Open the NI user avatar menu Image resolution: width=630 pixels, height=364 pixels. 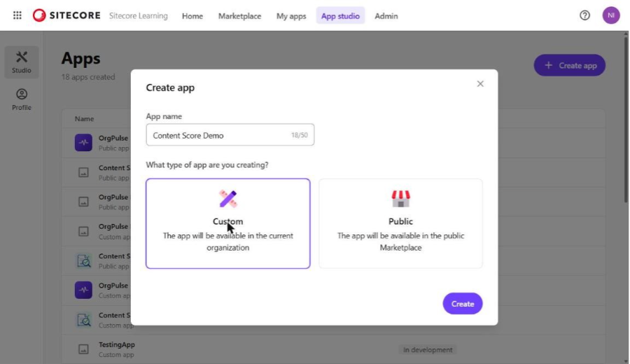[x=610, y=15]
